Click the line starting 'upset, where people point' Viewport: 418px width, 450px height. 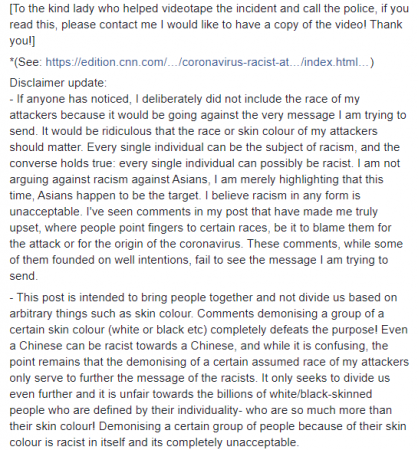(x=200, y=227)
